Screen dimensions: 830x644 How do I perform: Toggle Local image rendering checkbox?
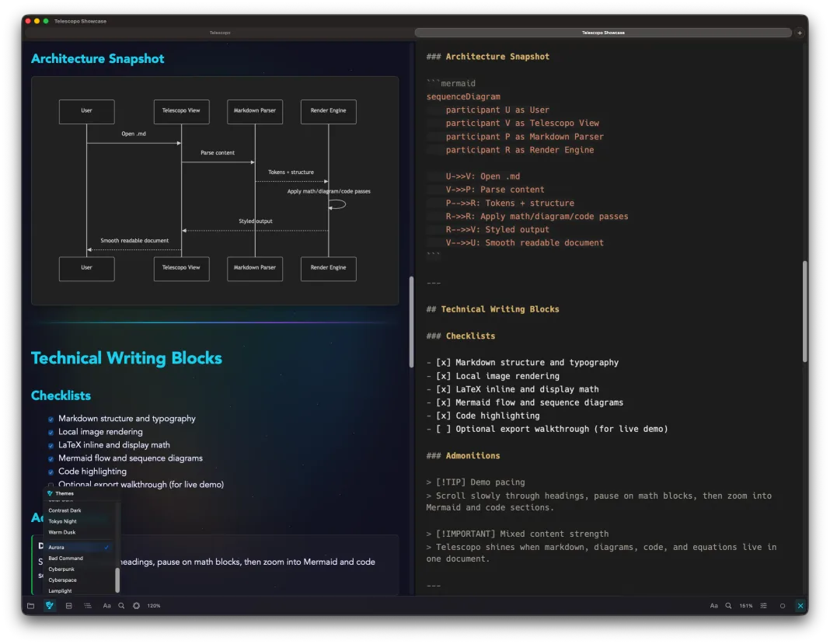pos(51,433)
